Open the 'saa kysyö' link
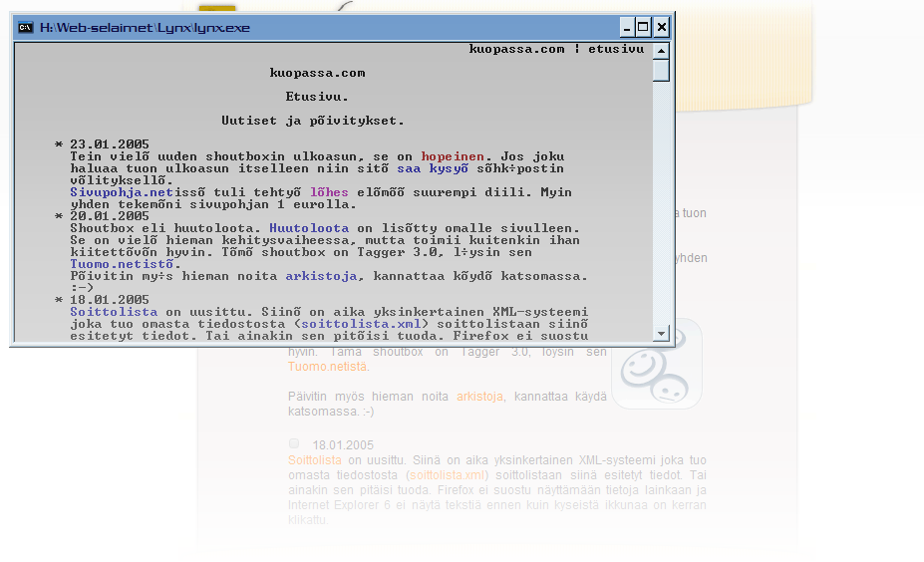The image size is (924, 562). (433, 168)
